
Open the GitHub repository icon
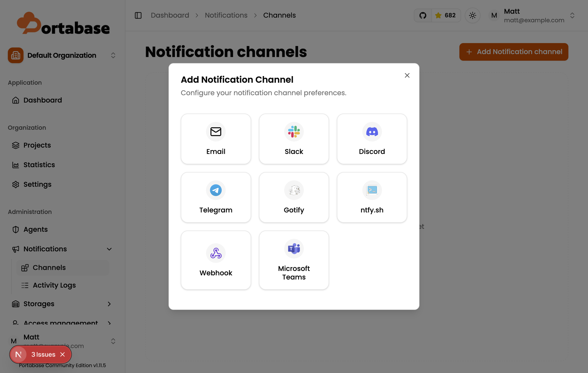pyautogui.click(x=423, y=15)
